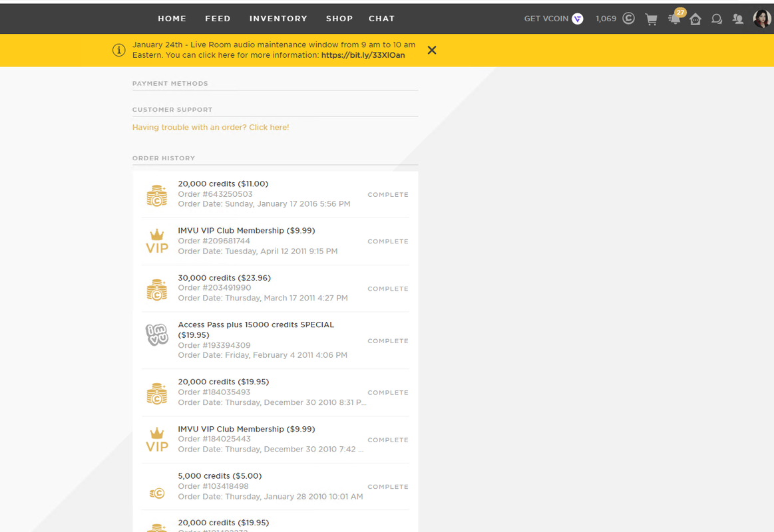Click COMPLETE status for order #184035493
The image size is (774, 532).
388,393
